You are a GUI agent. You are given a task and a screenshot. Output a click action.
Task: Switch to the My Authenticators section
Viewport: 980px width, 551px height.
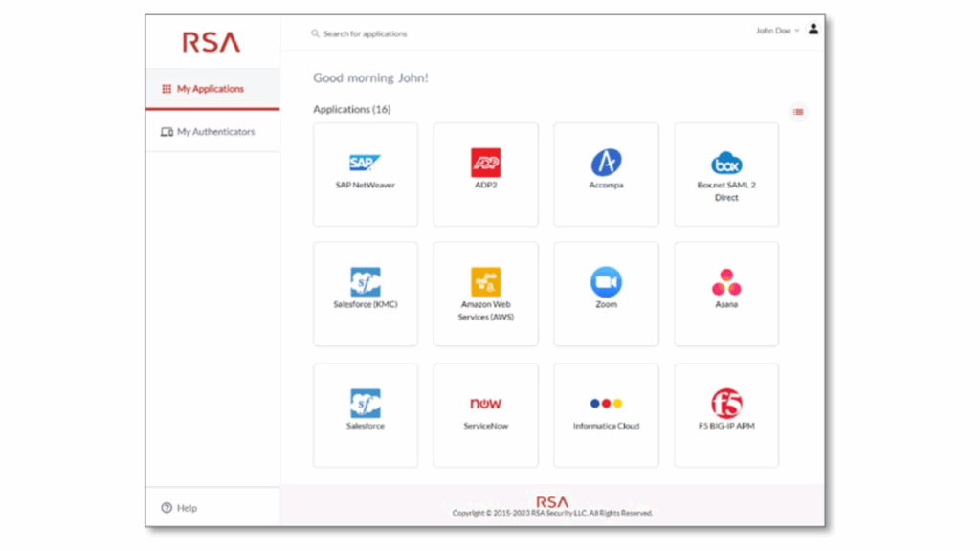coord(212,131)
